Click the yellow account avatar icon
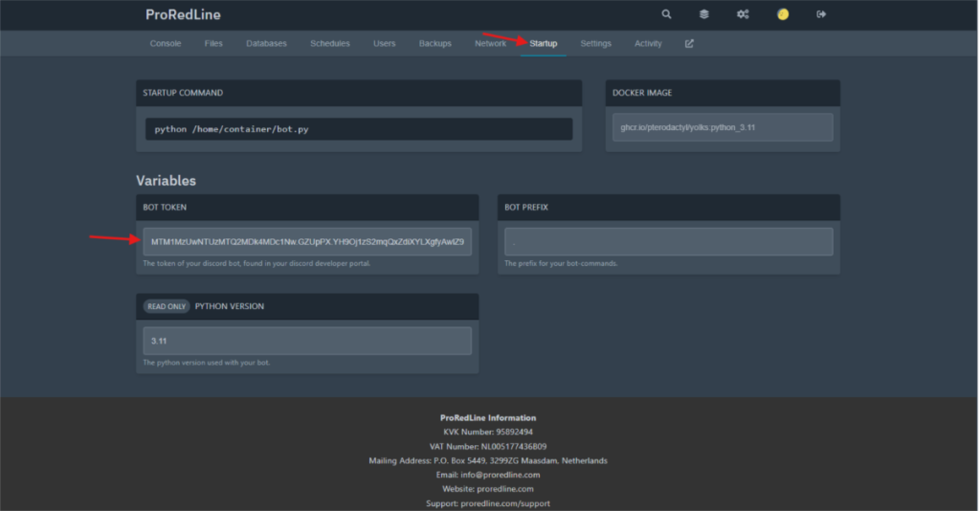980x511 pixels. (x=783, y=13)
